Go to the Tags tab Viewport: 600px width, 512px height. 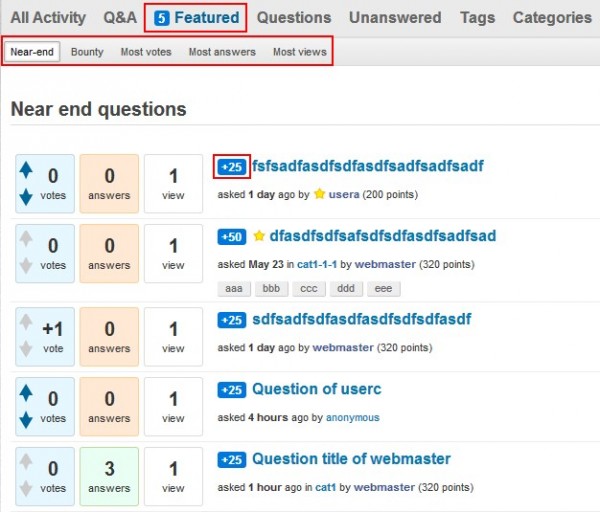click(477, 17)
